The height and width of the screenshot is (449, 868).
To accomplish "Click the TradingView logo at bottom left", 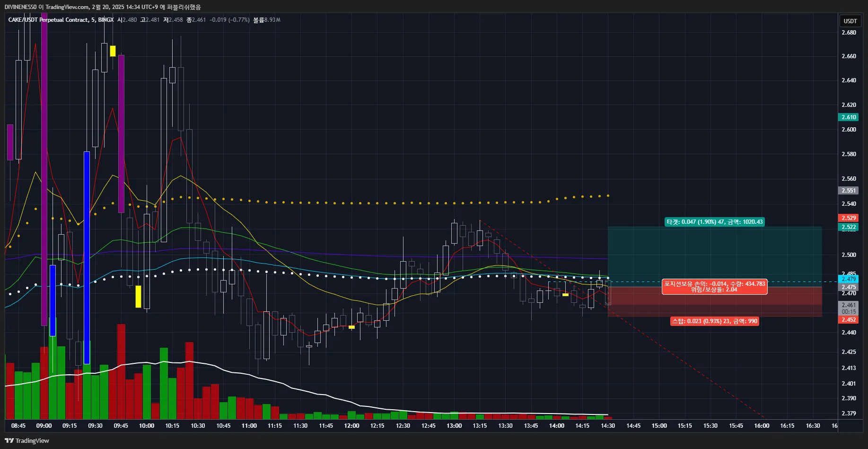I will pyautogui.click(x=27, y=440).
